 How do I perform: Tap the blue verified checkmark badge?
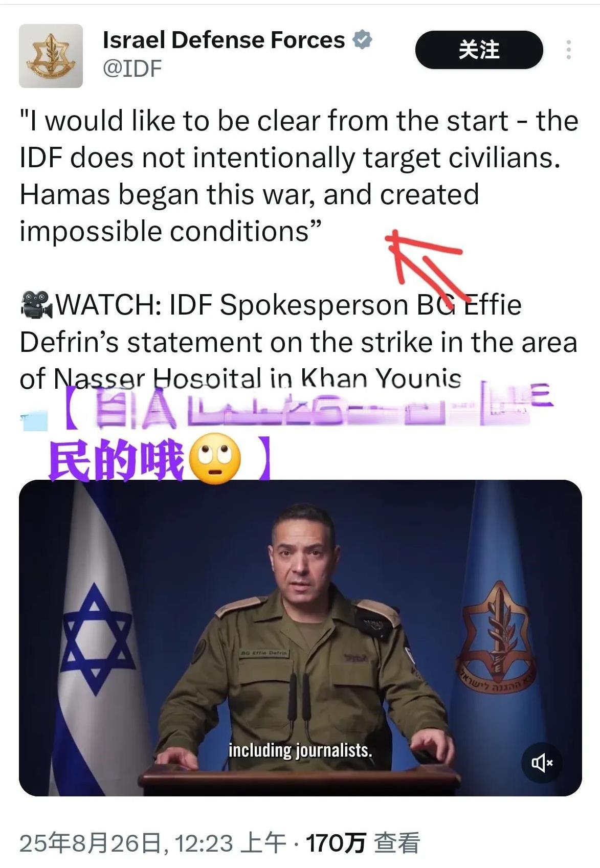(x=362, y=39)
